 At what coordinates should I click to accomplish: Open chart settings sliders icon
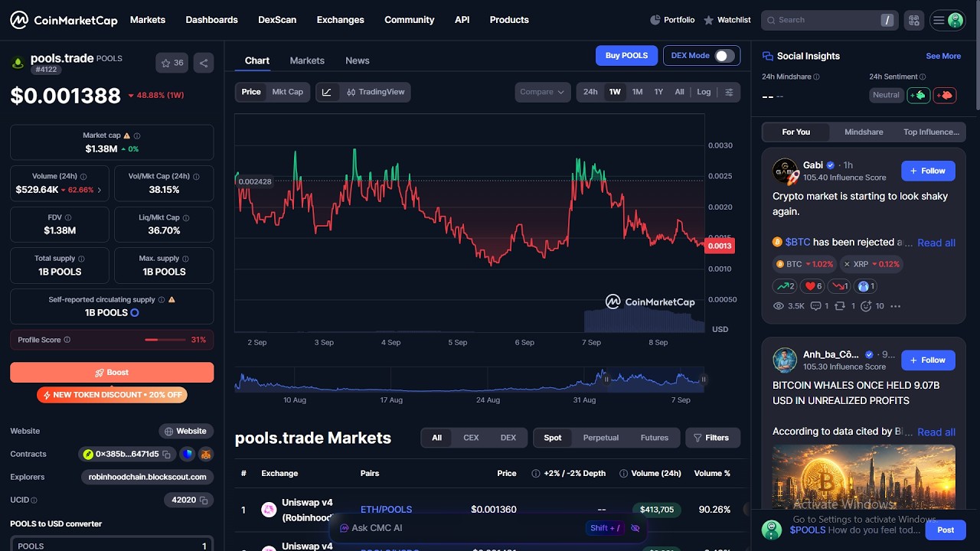[x=729, y=92]
